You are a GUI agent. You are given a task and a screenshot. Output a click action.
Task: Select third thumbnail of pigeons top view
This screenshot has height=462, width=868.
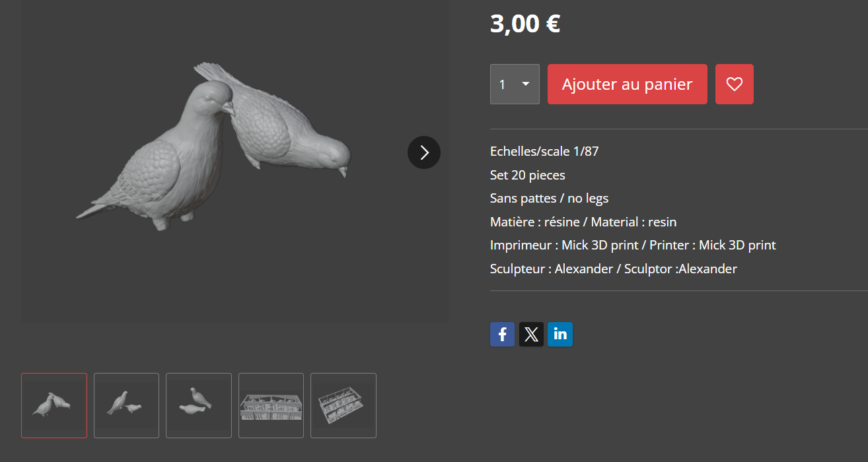(199, 405)
